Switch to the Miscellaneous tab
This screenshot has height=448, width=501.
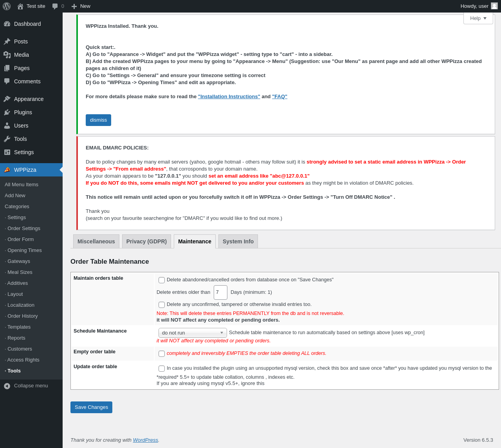(96, 241)
